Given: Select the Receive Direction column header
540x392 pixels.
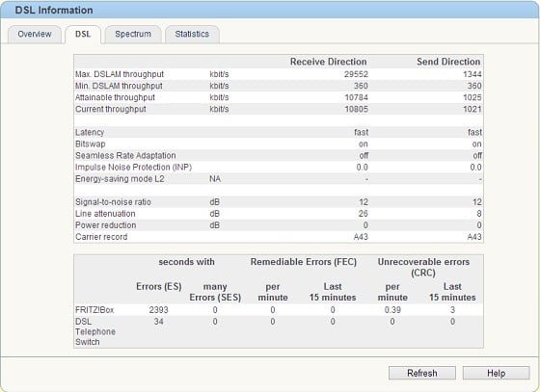Looking at the screenshot, I should (x=328, y=62).
